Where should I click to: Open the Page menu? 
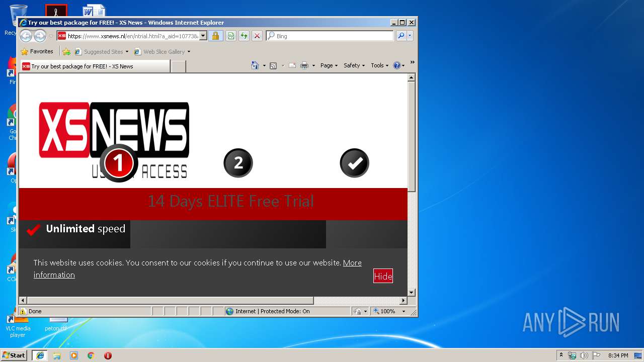(x=329, y=65)
